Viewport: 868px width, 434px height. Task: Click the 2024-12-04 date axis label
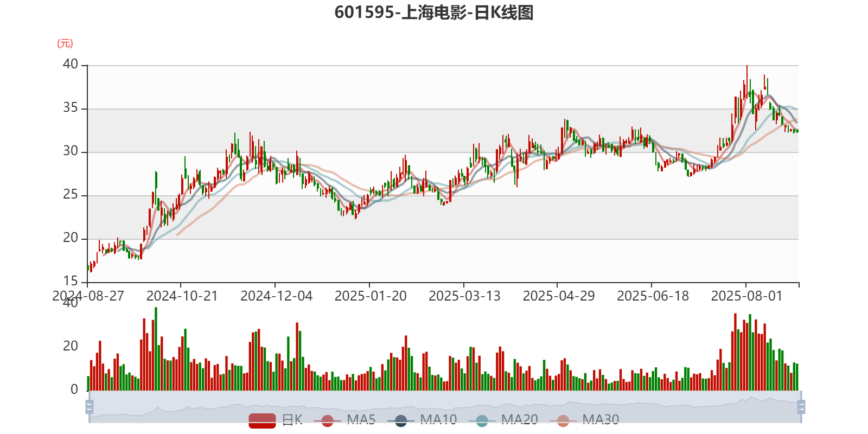(x=276, y=296)
